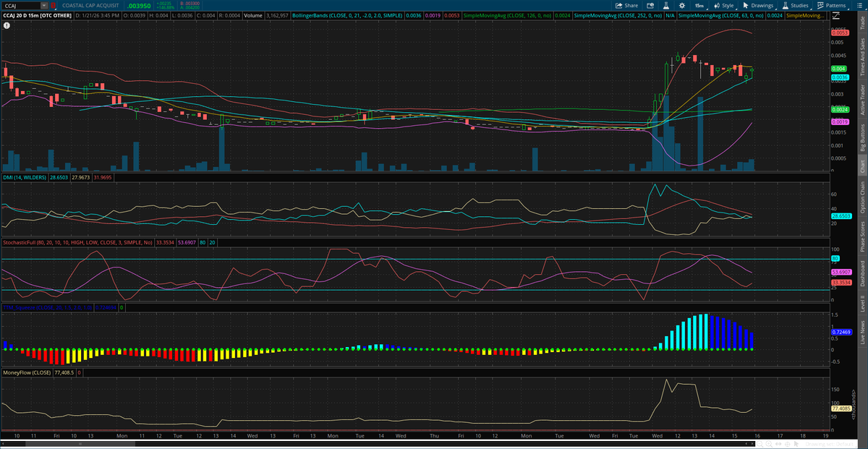Open the Dashboard sidebar tab
The image size is (868, 449).
pos(861,272)
